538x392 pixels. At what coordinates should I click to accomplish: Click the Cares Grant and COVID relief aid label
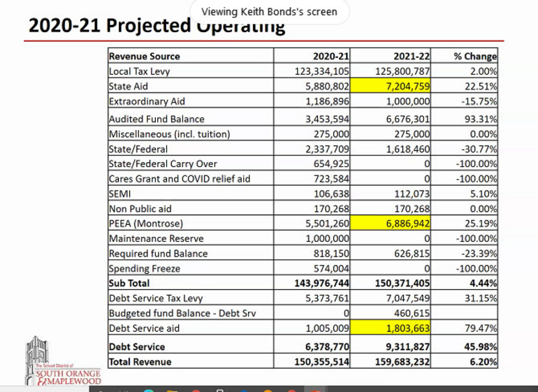click(180, 179)
